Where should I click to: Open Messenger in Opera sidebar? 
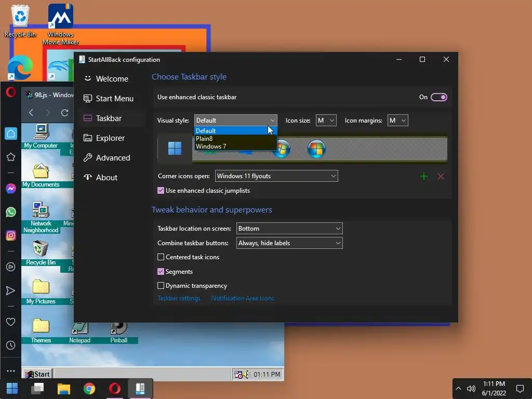click(x=11, y=188)
